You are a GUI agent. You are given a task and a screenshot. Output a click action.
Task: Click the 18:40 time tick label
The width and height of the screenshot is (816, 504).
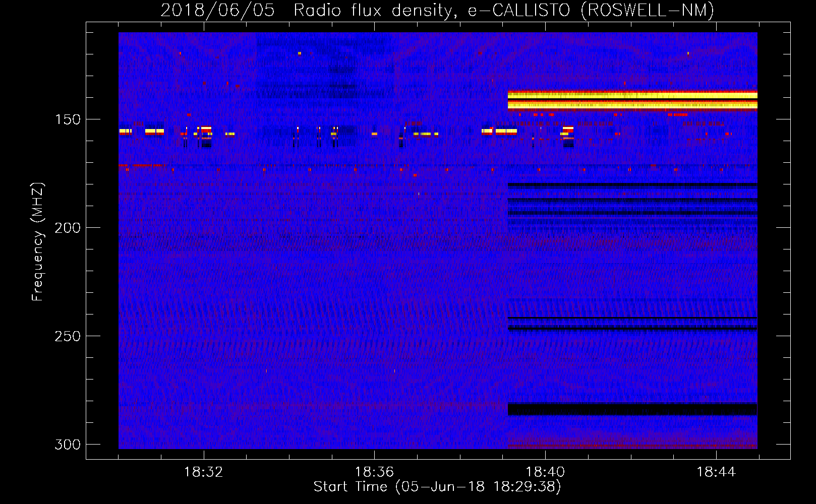tap(545, 472)
